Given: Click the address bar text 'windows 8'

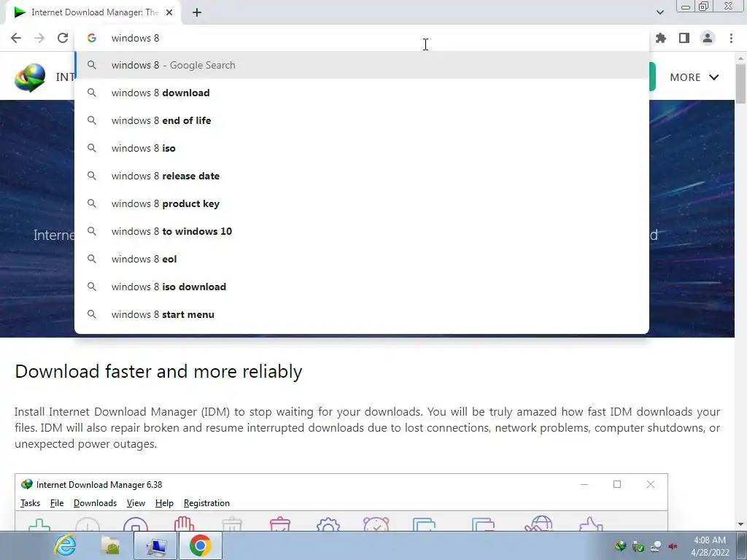Looking at the screenshot, I should (135, 38).
